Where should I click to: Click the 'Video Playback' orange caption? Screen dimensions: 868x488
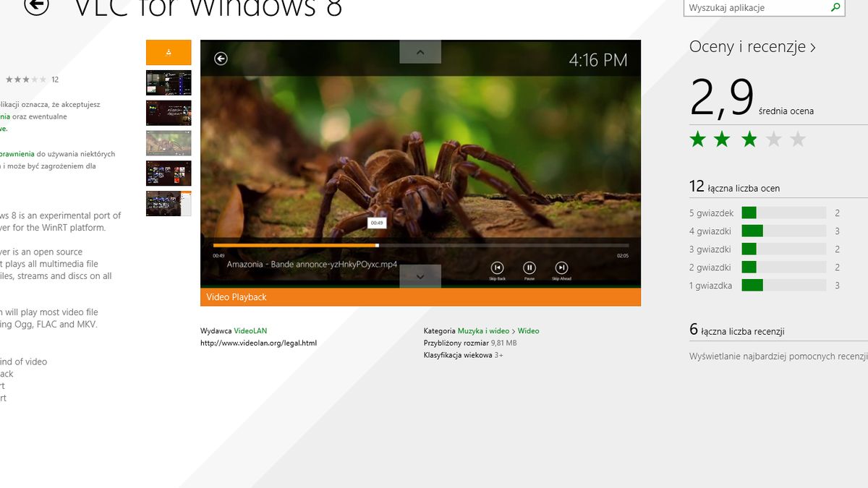[237, 297]
